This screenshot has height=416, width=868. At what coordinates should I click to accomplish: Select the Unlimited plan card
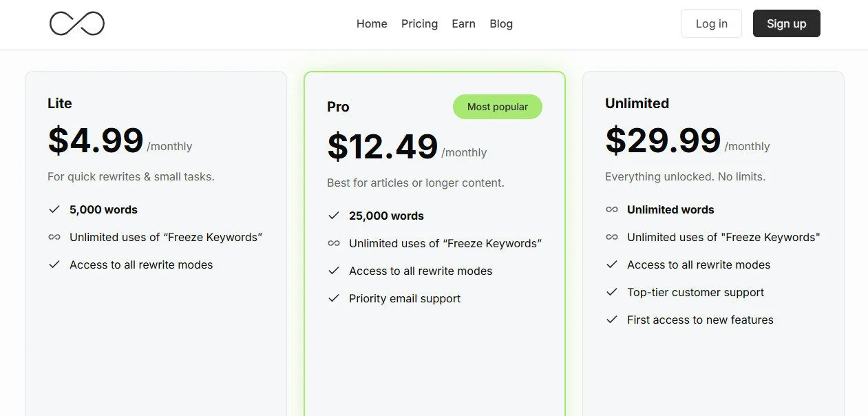click(713, 365)
